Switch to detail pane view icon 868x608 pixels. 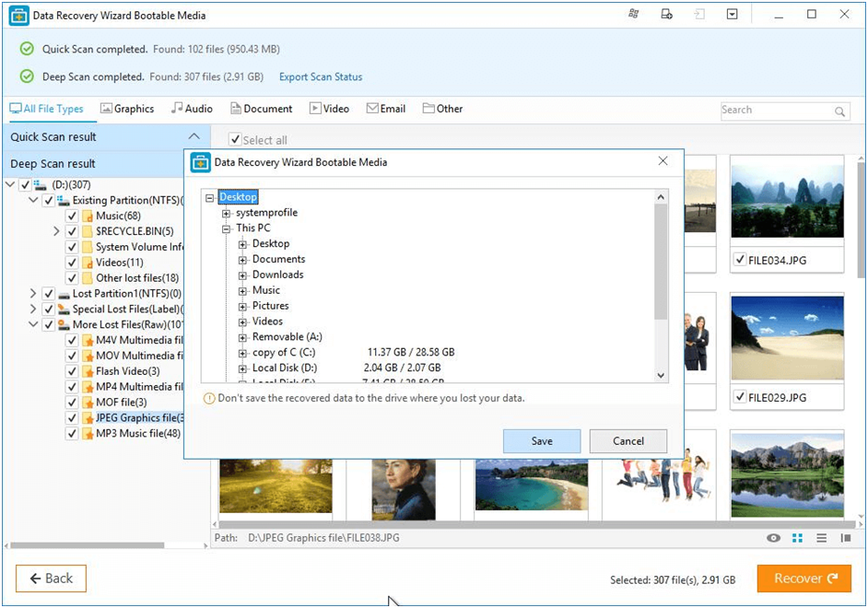pos(845,538)
